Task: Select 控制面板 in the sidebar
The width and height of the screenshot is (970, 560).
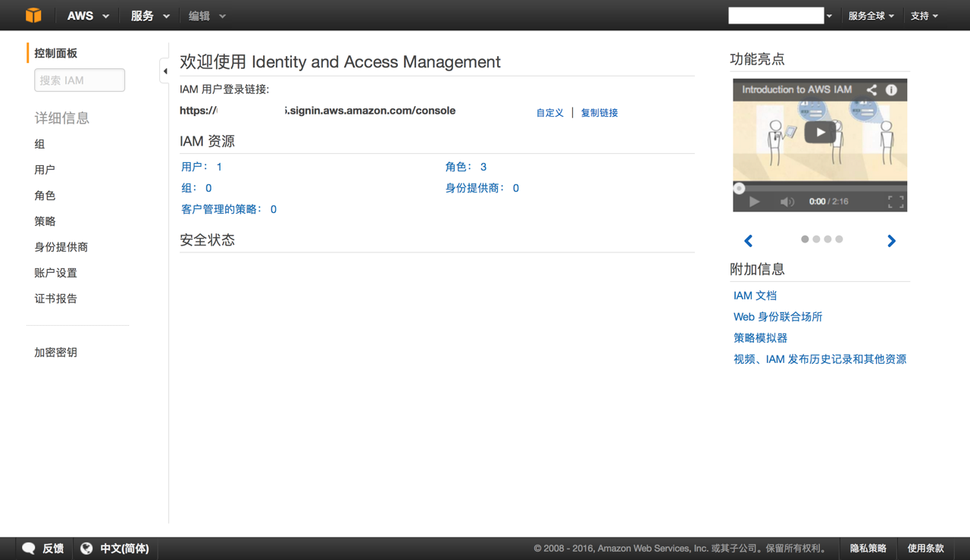Action: 56,53
